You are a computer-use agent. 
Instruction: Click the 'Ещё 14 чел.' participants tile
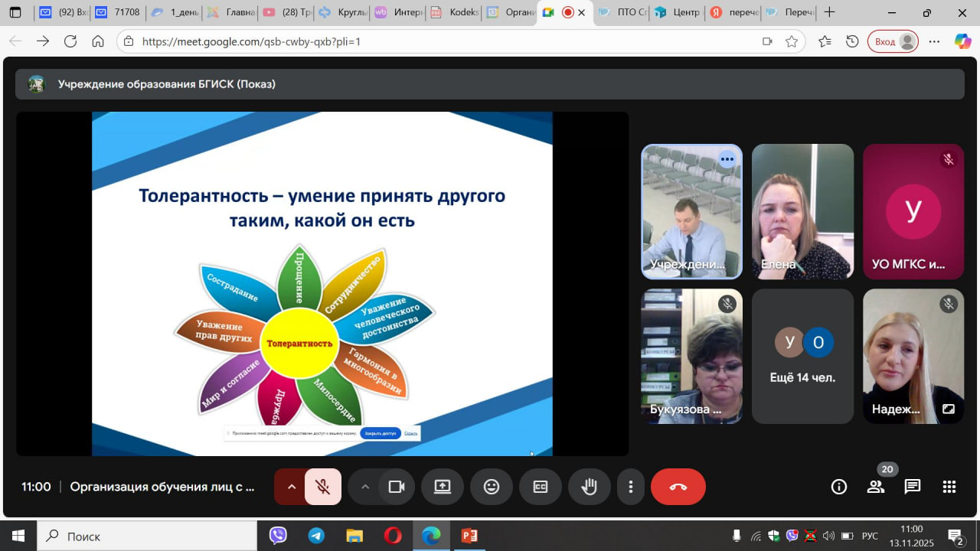(x=802, y=356)
